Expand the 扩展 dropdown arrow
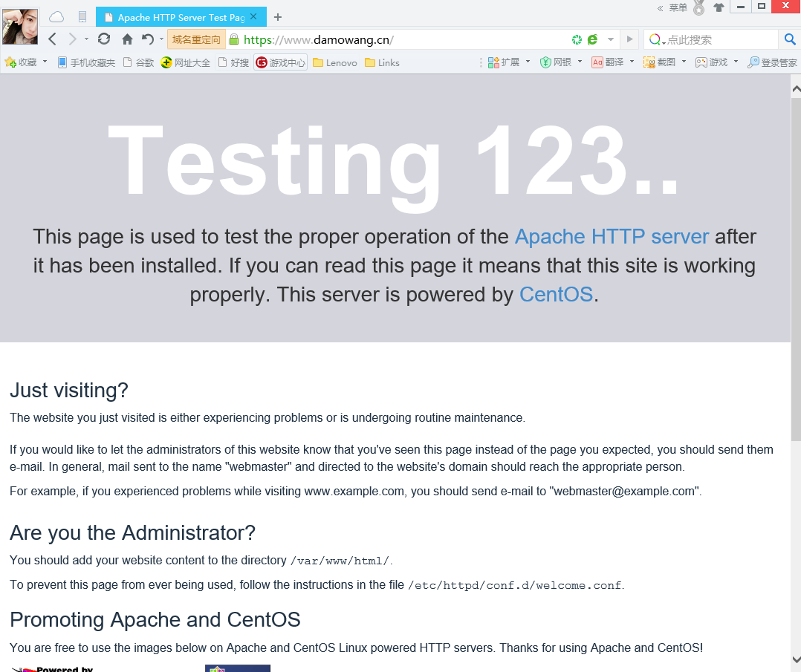This screenshot has height=672, width=801. pyautogui.click(x=528, y=62)
